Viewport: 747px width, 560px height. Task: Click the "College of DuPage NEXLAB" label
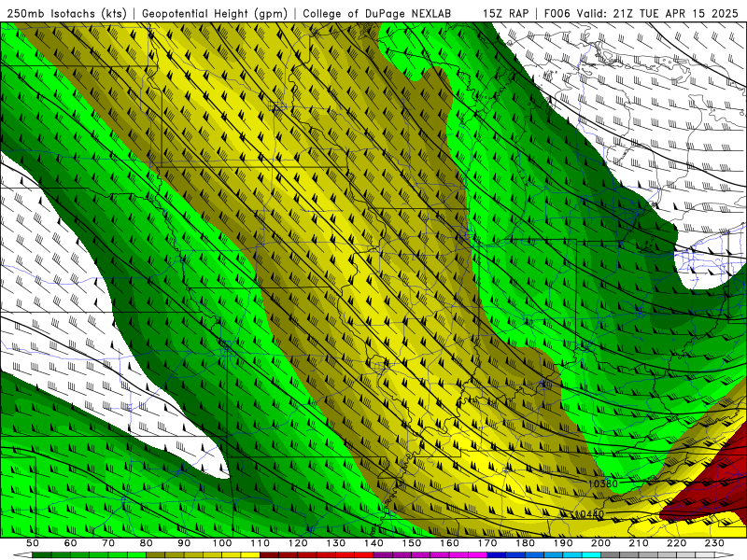pyautogui.click(x=377, y=13)
